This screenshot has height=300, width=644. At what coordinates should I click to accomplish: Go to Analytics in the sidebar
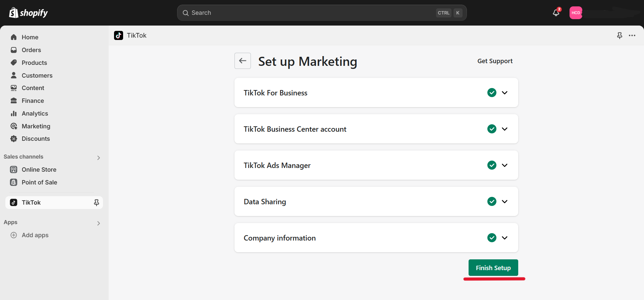pyautogui.click(x=35, y=114)
